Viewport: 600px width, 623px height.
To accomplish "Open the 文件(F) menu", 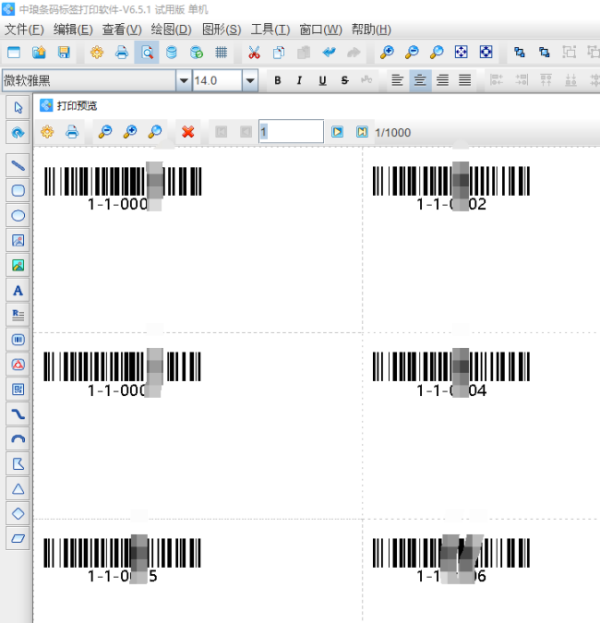I will (x=24, y=29).
